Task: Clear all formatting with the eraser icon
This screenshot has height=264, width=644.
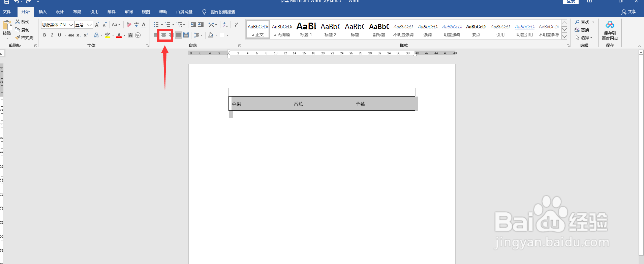Action: tap(129, 25)
